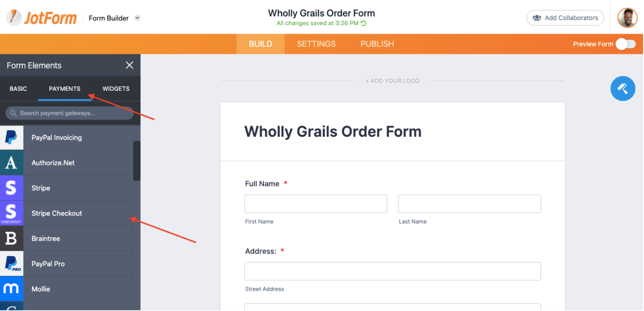Image resolution: width=644 pixels, height=311 pixels.
Task: Click the Stripe gateway icon
Action: (11, 188)
